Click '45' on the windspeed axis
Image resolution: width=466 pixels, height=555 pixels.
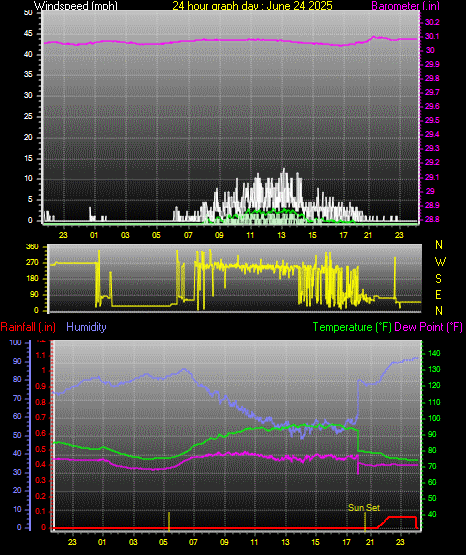pyautogui.click(x=28, y=34)
